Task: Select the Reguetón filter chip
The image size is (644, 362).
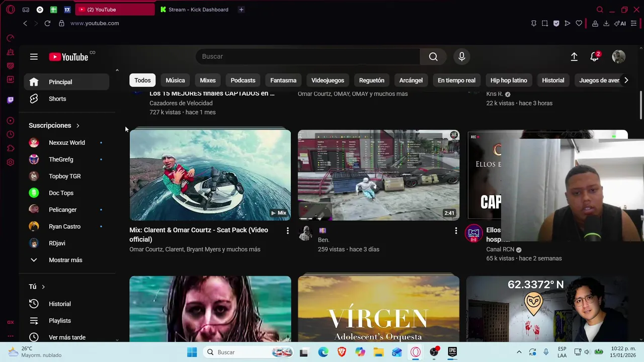Action: pos(372,80)
